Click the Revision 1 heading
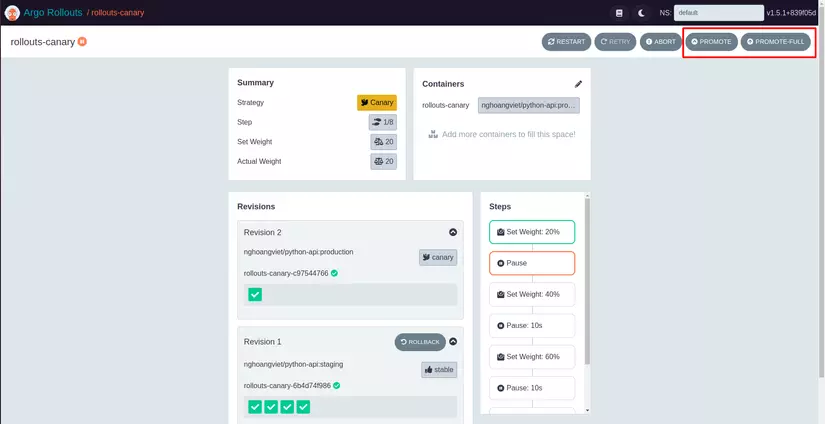The width and height of the screenshot is (825, 424). (263, 342)
